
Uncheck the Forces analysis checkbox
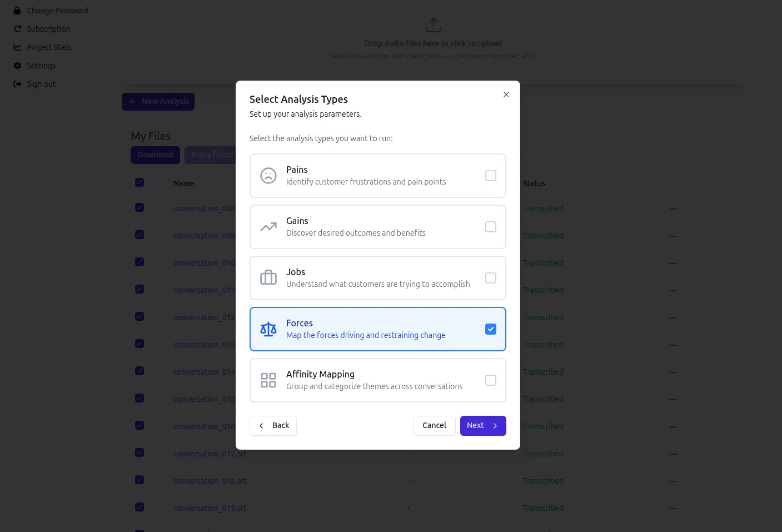[490, 329]
